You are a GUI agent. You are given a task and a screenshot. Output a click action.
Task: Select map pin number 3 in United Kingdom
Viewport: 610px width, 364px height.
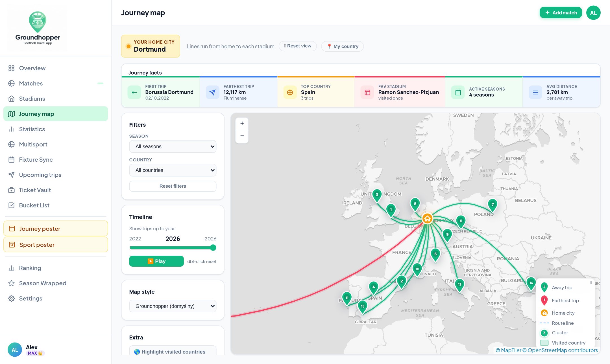tap(377, 196)
